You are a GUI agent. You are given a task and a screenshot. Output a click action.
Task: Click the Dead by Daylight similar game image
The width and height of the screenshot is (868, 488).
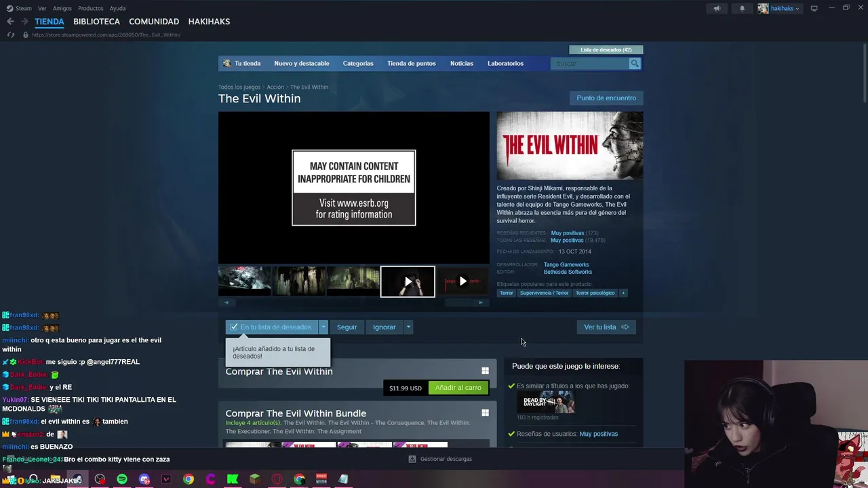pos(545,402)
